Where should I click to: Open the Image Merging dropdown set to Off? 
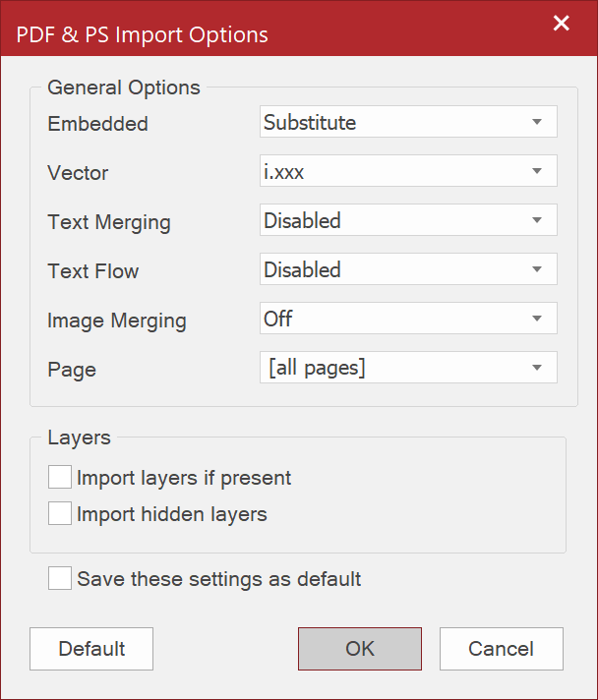pyautogui.click(x=408, y=319)
